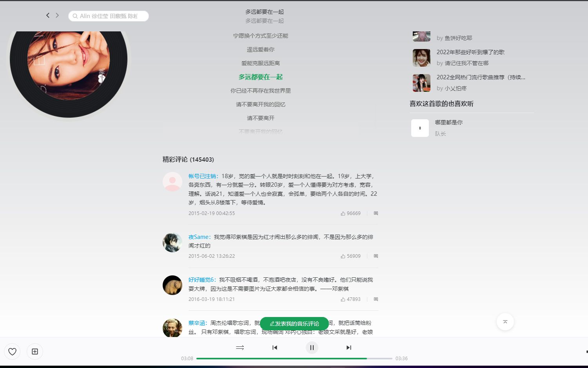
Task: Reply to the 2016-03-19 comment
Action: click(376, 299)
